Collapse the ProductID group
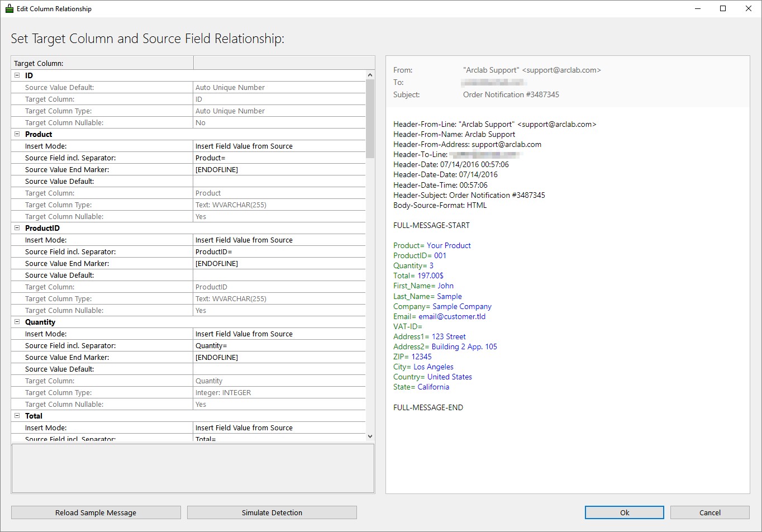The image size is (762, 532). click(x=17, y=228)
